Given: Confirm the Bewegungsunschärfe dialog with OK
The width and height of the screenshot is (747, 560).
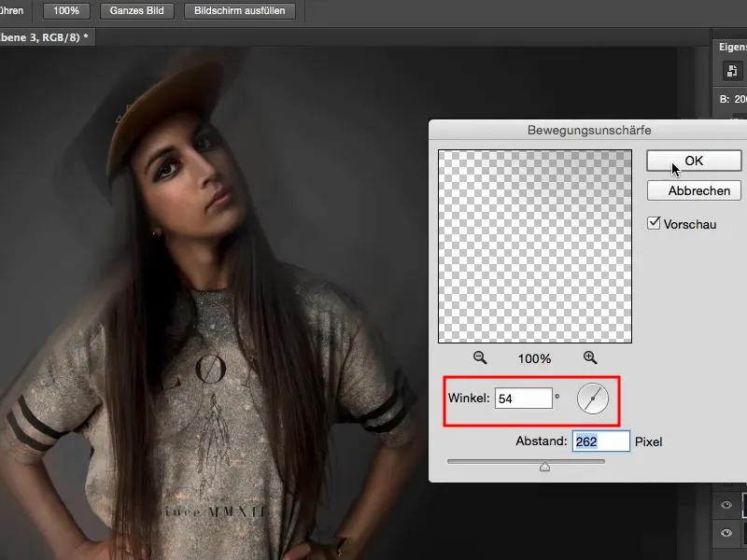Looking at the screenshot, I should pos(694,161).
